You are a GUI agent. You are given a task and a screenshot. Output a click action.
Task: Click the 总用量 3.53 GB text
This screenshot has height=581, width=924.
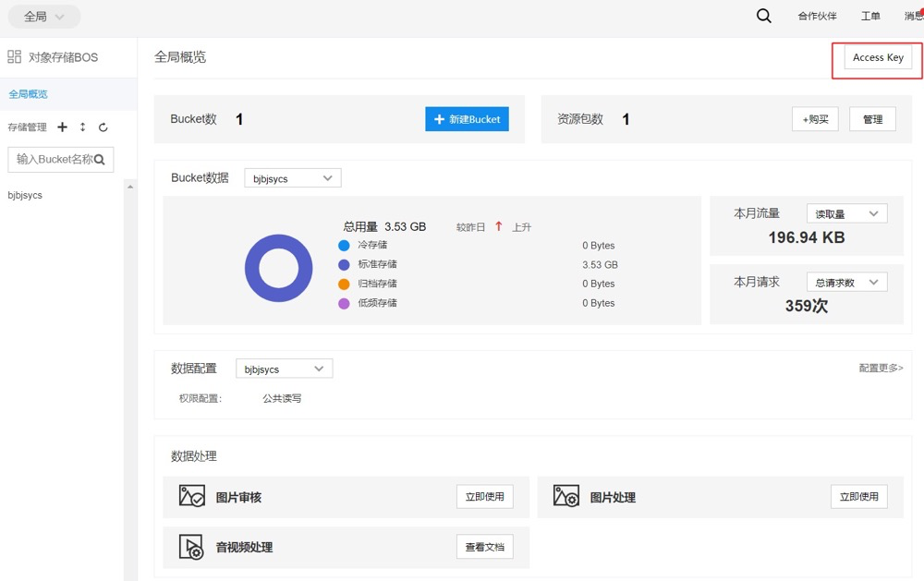click(x=384, y=226)
